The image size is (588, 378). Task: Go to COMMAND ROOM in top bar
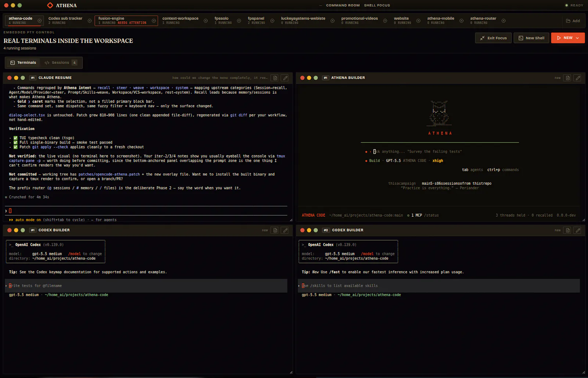point(343,6)
